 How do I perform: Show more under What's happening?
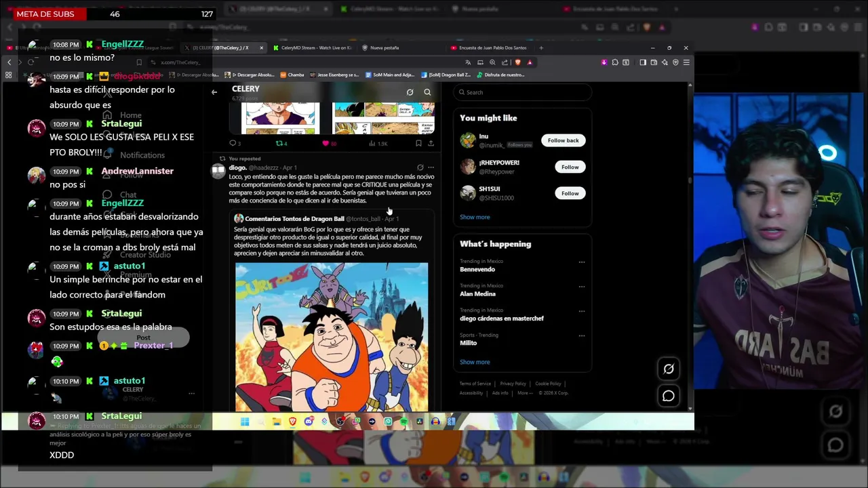point(475,362)
